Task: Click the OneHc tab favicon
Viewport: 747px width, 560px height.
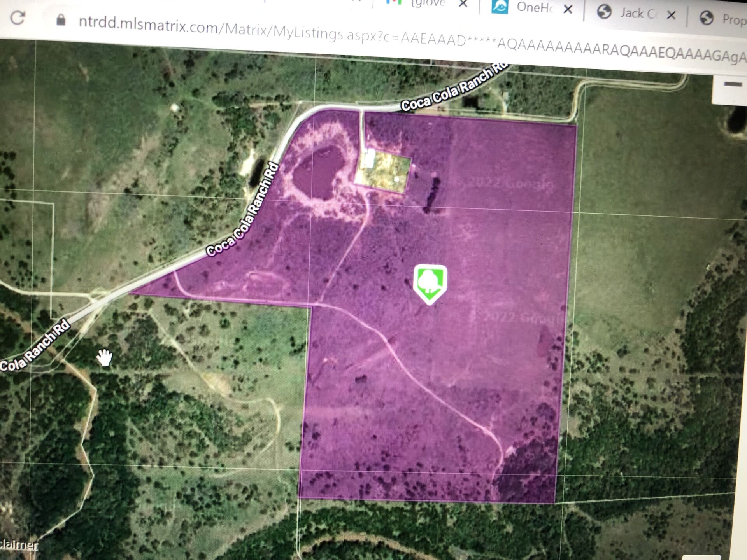Action: [499, 6]
